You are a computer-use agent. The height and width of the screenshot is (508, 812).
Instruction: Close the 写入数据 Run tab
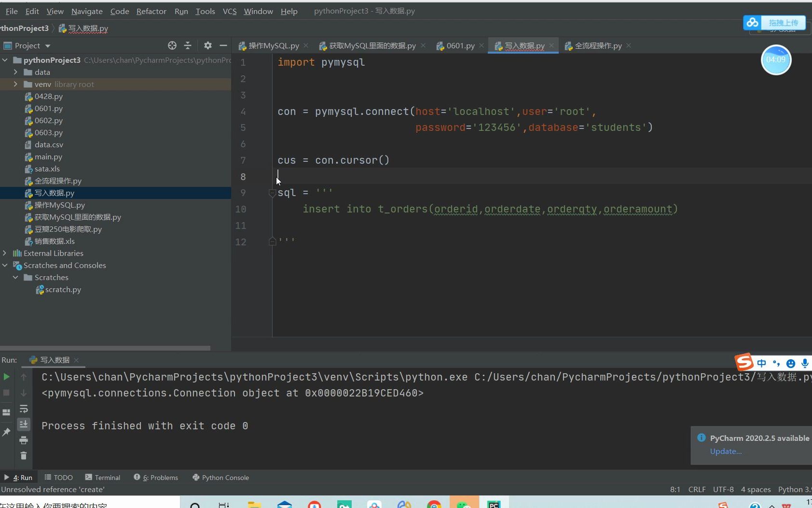point(76,360)
